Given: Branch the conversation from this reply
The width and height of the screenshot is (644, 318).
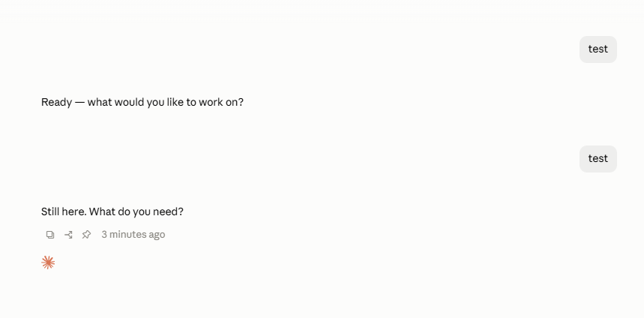Looking at the screenshot, I should point(68,235).
